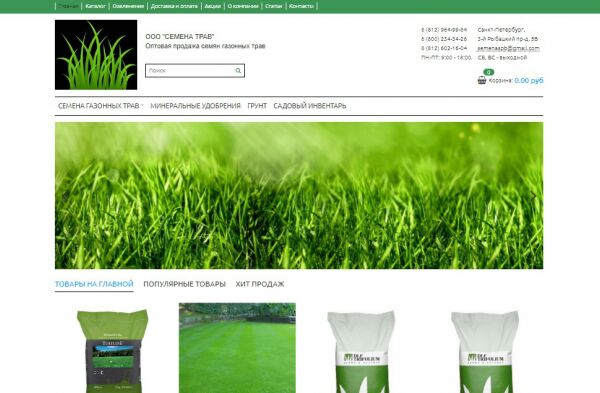
Task: Click the Рыбацкий пр-д address text
Action: [x=507, y=39]
